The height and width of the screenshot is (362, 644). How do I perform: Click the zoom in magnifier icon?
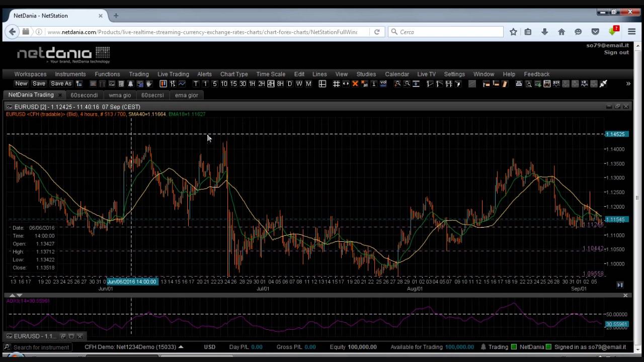[x=397, y=83]
